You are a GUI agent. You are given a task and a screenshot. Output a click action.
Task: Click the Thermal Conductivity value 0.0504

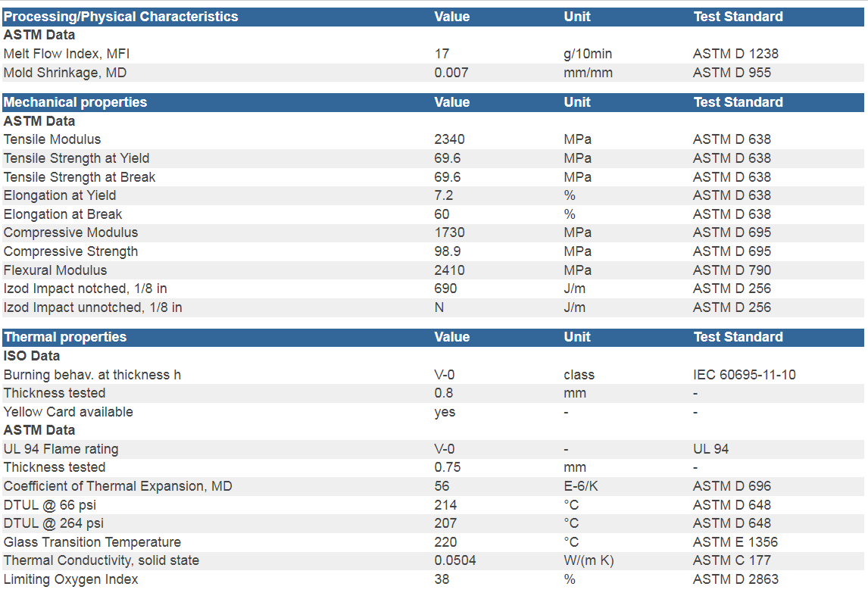(x=455, y=560)
